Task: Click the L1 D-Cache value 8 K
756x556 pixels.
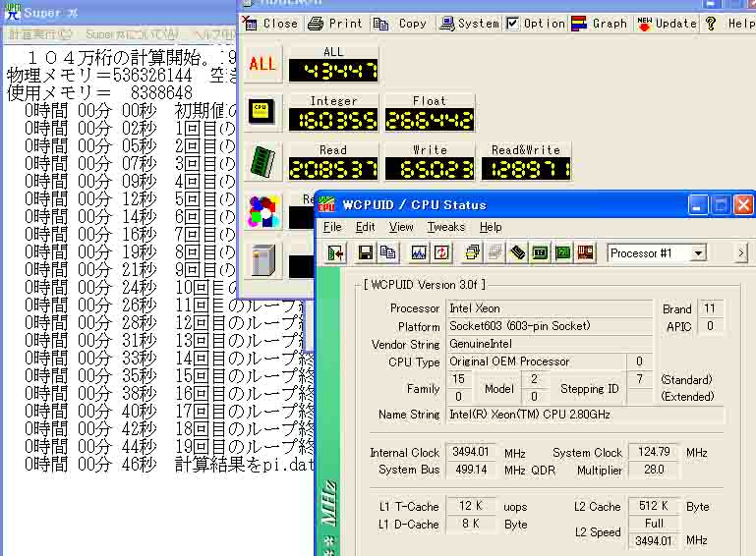Action: [471, 524]
